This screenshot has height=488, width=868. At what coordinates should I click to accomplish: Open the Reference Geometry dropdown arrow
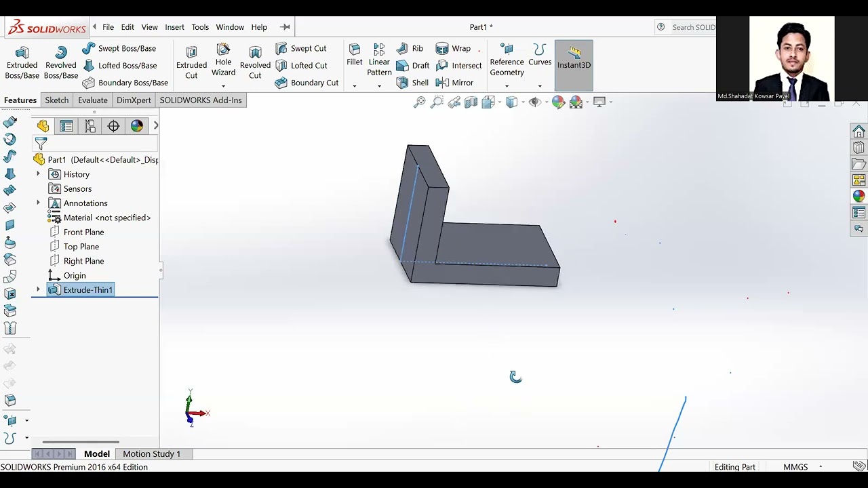pos(507,86)
